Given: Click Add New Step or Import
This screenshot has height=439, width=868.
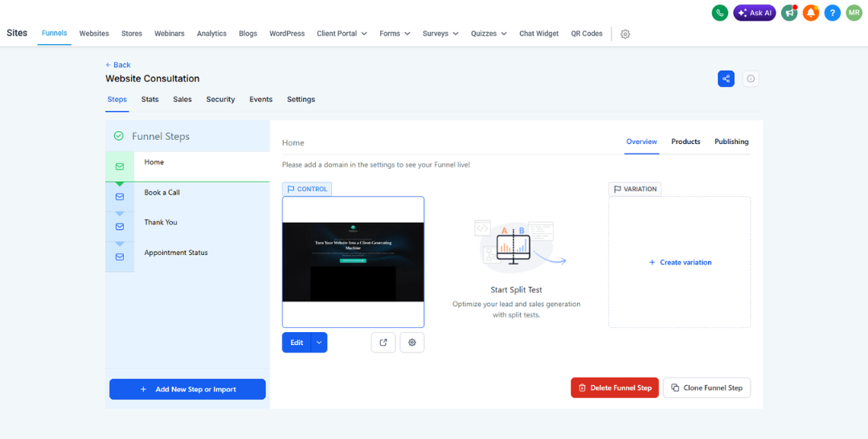Looking at the screenshot, I should coord(187,389).
